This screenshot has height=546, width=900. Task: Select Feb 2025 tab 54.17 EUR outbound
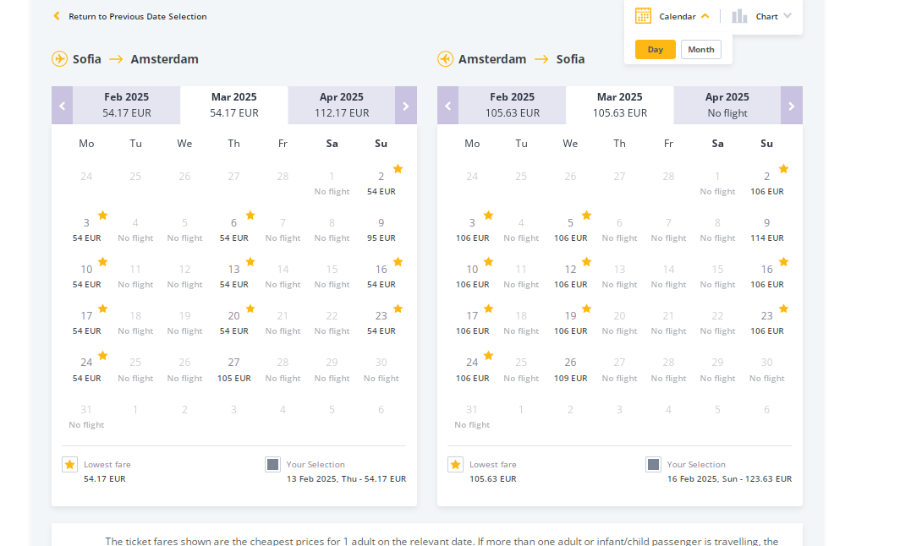coord(126,105)
